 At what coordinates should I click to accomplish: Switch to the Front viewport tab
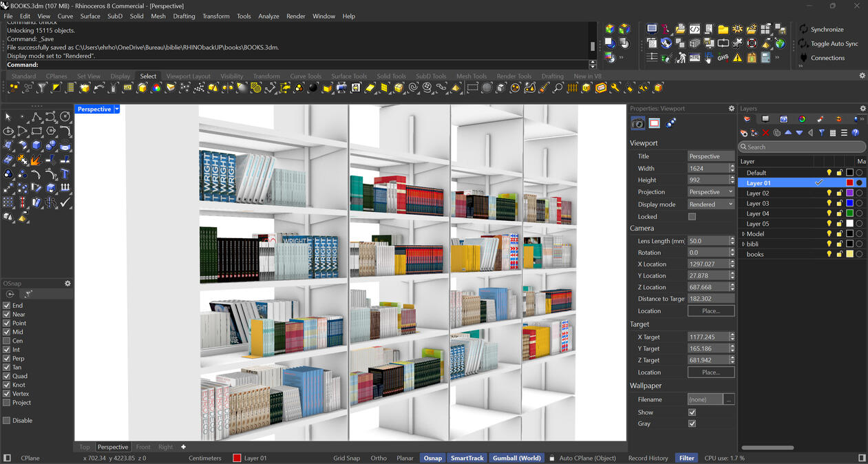point(142,447)
